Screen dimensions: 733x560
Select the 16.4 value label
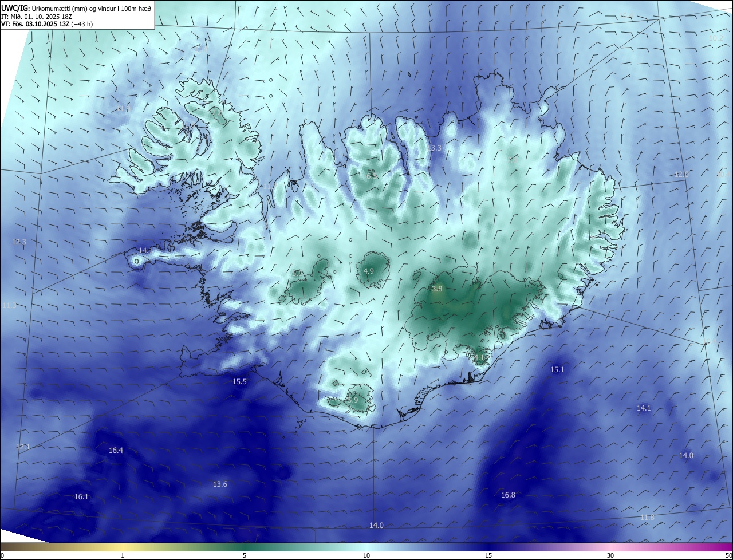pos(116,451)
